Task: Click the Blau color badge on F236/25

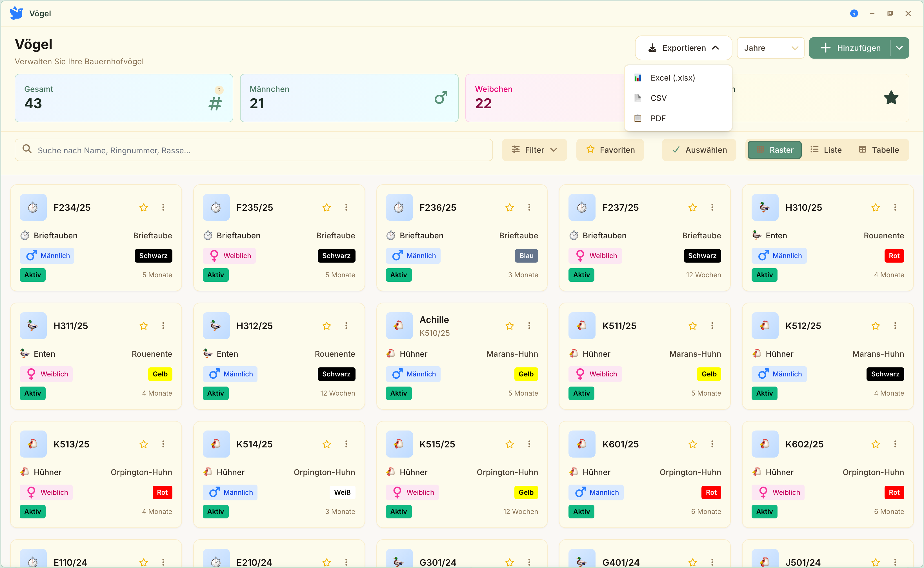Action: pos(526,256)
